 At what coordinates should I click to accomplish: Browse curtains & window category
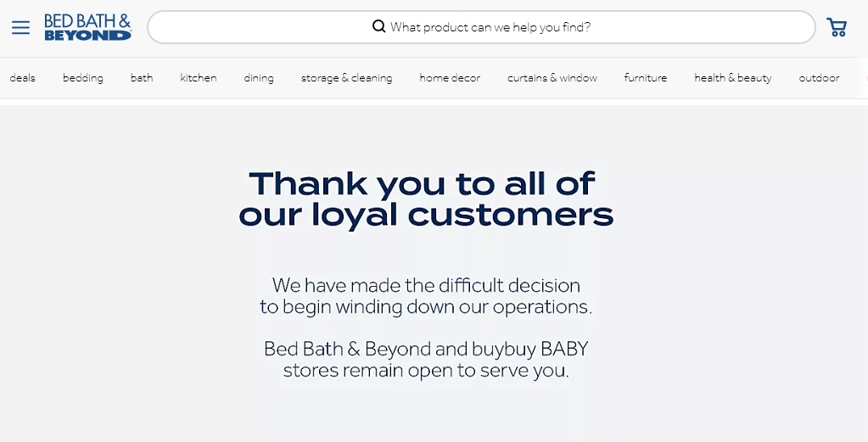pos(552,78)
